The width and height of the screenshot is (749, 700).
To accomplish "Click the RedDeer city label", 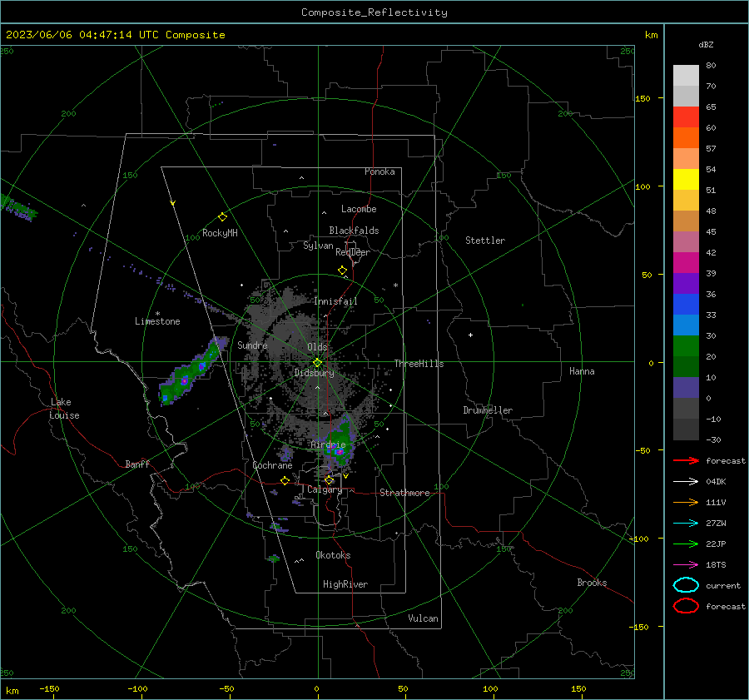I will point(353,252).
